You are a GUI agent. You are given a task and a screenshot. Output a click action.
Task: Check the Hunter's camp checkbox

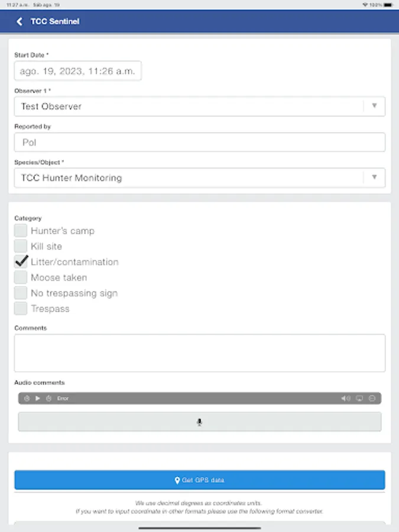pos(21,231)
